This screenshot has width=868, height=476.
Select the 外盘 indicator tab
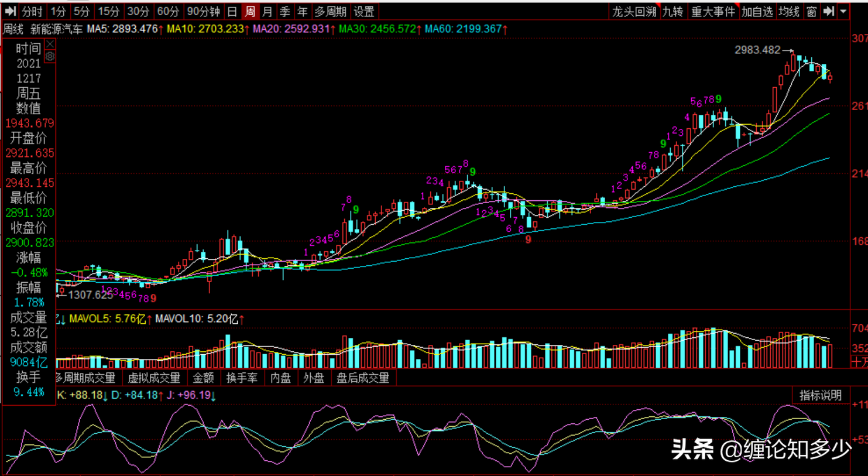(314, 378)
